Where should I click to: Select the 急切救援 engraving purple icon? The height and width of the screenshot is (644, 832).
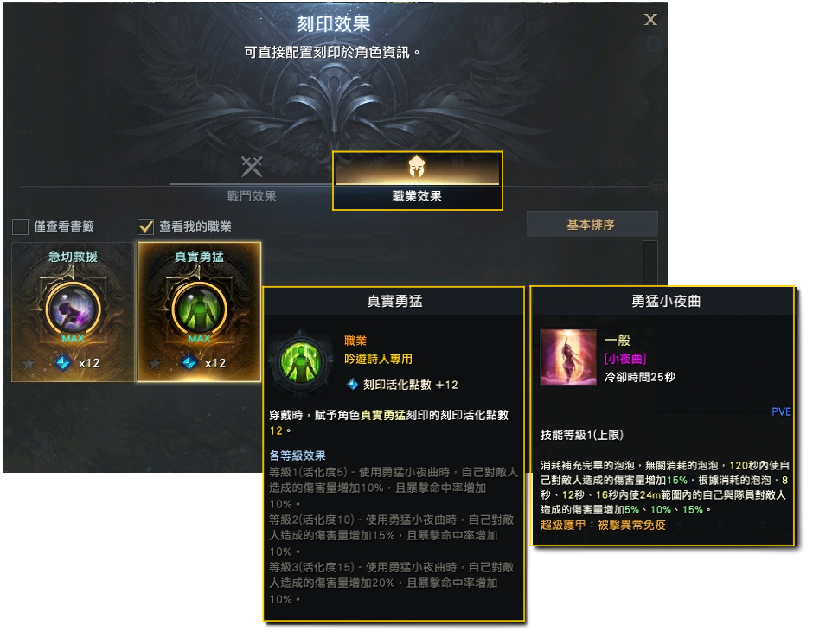tap(74, 309)
